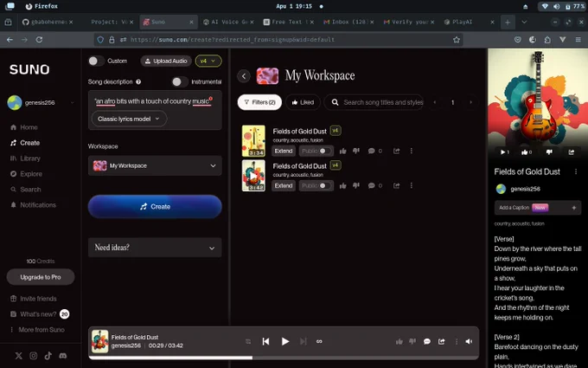Switch to Inbox (128) Gmail tab
588x368 pixels.
(x=348, y=23)
